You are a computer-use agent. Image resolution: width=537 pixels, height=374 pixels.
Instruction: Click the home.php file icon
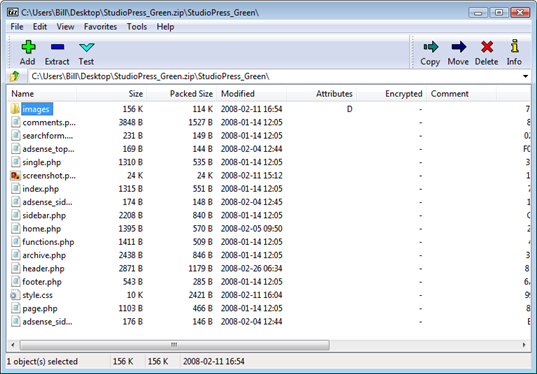click(15, 228)
